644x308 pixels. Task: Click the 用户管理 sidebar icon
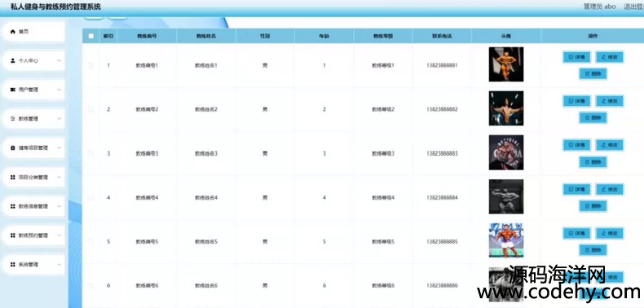[x=12, y=90]
